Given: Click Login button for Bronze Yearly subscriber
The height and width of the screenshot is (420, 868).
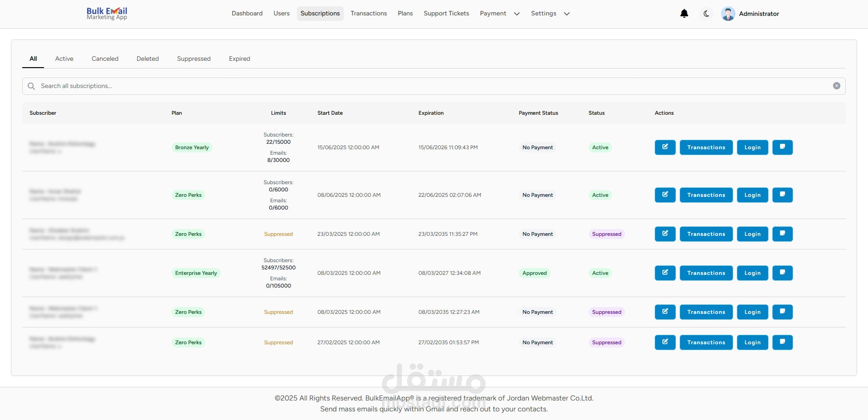Looking at the screenshot, I should tap(752, 147).
